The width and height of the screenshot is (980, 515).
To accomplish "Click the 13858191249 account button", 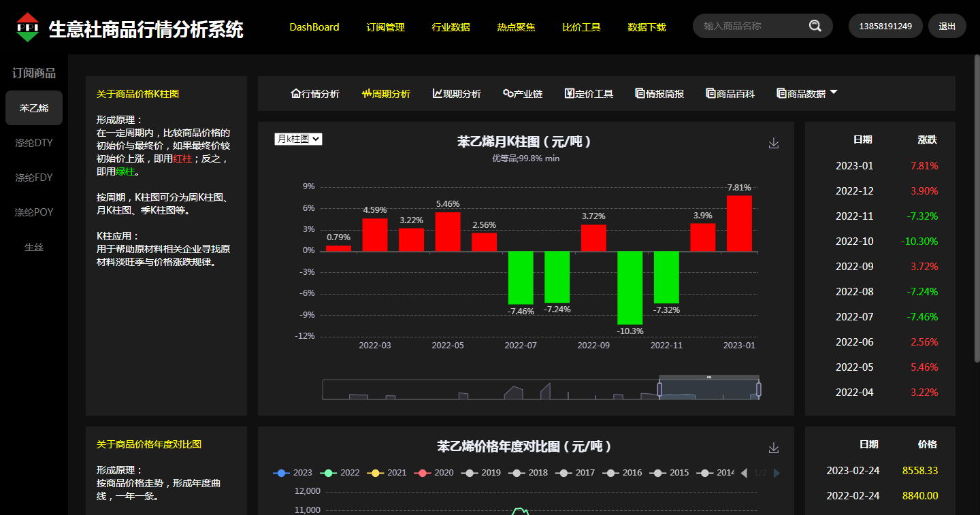I will (x=885, y=26).
